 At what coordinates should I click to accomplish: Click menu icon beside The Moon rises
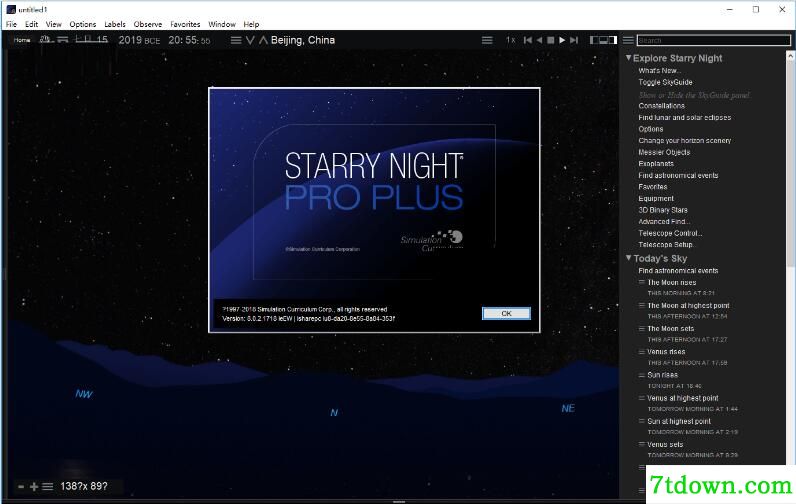pos(642,282)
